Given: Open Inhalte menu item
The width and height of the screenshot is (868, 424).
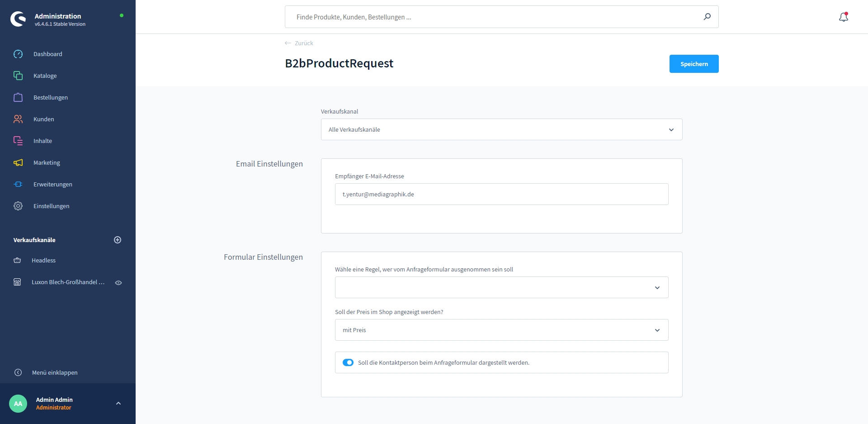Looking at the screenshot, I should point(42,141).
